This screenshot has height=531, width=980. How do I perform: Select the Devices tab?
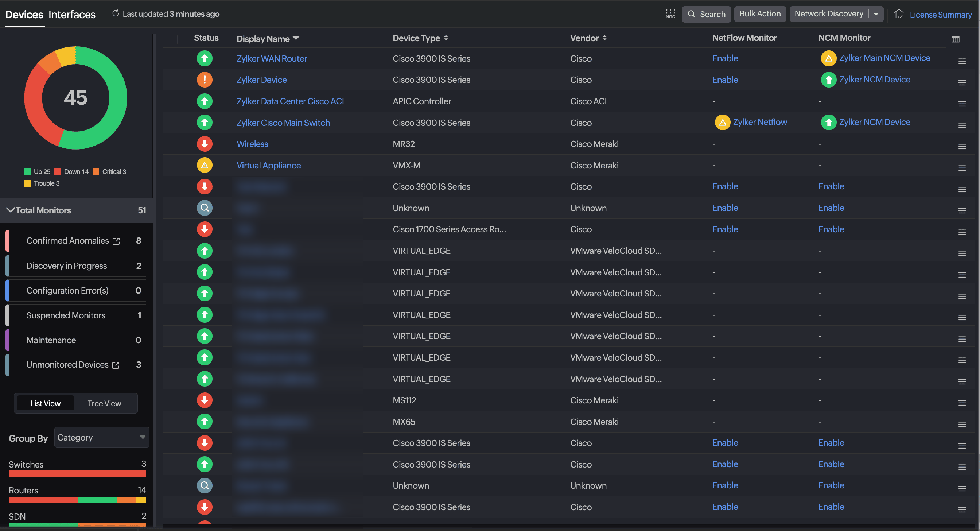24,15
